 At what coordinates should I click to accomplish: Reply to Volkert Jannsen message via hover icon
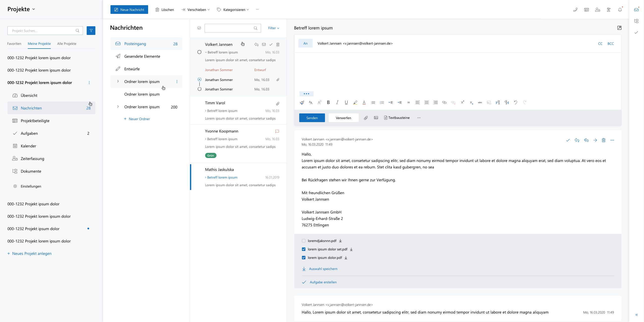click(256, 45)
